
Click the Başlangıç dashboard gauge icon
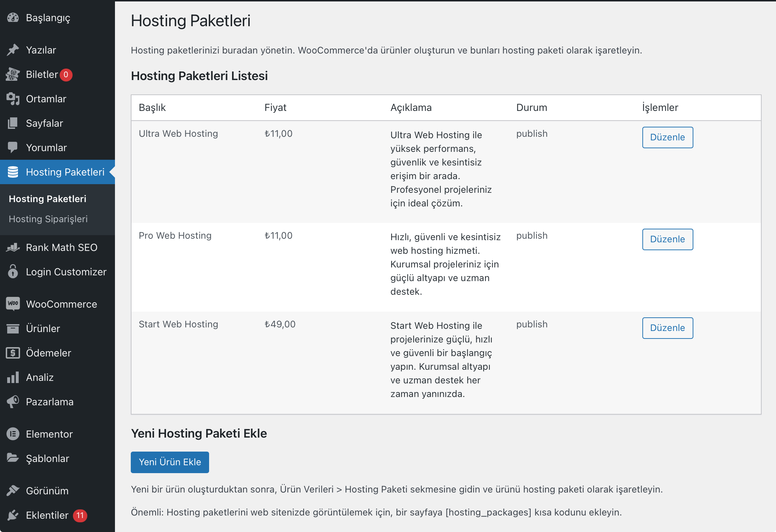coord(13,18)
